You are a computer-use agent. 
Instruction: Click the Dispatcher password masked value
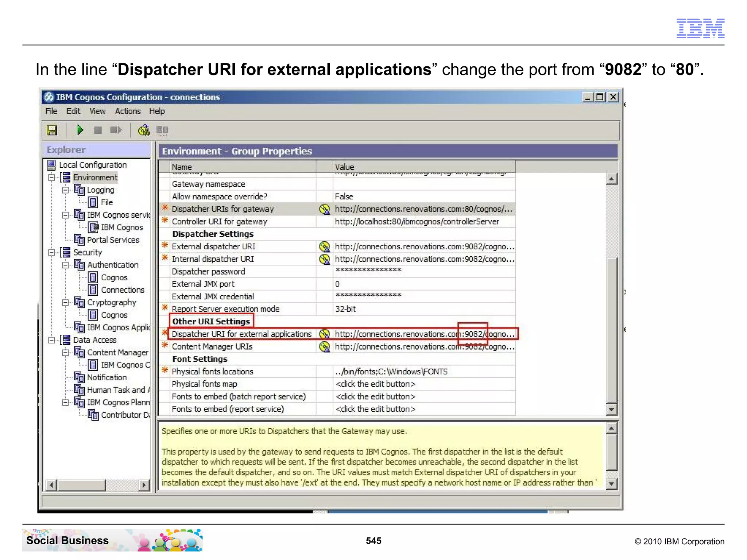tap(425, 272)
